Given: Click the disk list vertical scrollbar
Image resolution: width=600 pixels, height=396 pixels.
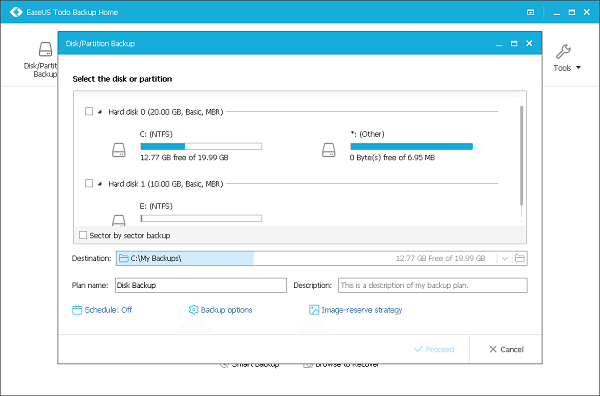Looking at the screenshot, I should pos(521,155).
